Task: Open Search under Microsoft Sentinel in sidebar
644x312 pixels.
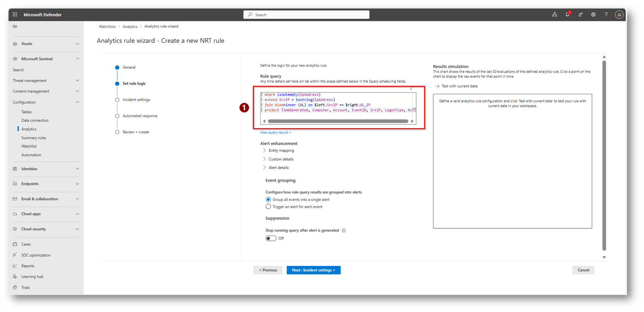Action: click(18, 70)
